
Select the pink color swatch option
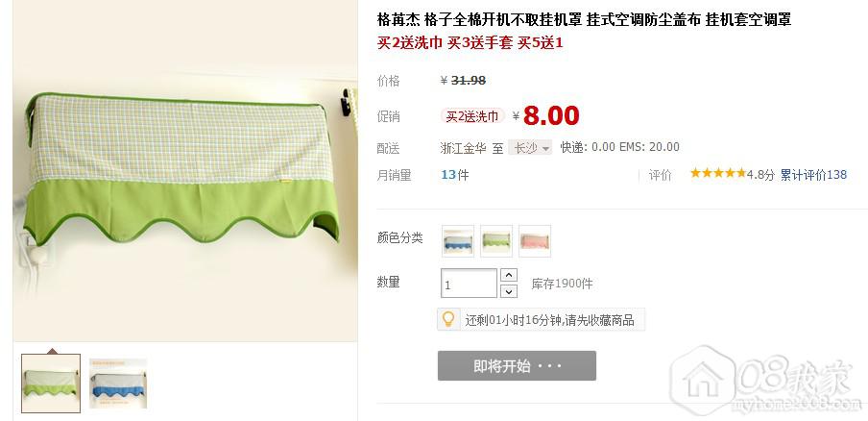click(534, 241)
